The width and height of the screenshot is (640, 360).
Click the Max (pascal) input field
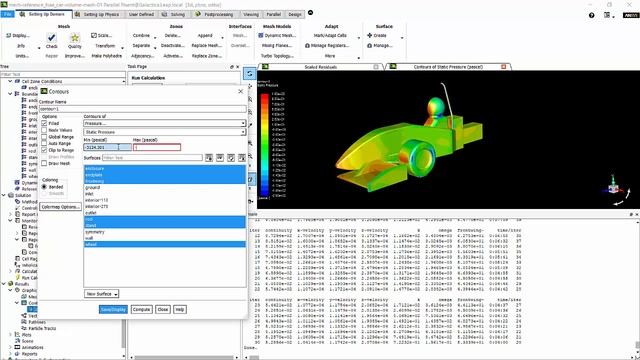[157, 147]
